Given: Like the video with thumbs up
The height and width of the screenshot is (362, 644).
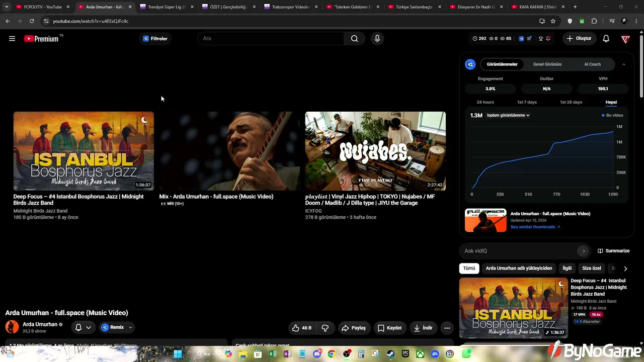Looking at the screenshot, I should click(301, 328).
